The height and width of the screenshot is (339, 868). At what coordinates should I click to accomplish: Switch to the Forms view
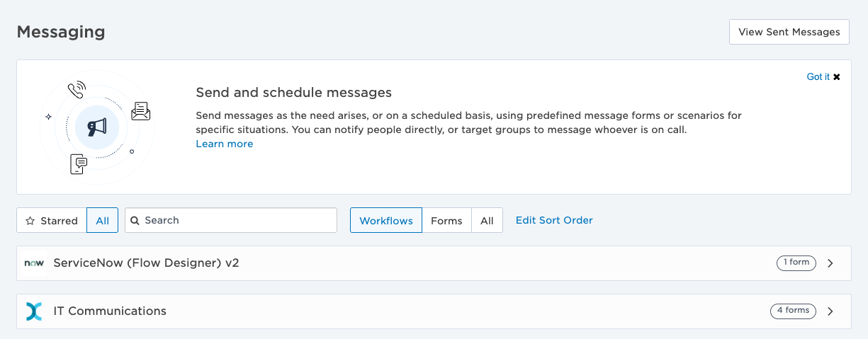click(x=446, y=220)
